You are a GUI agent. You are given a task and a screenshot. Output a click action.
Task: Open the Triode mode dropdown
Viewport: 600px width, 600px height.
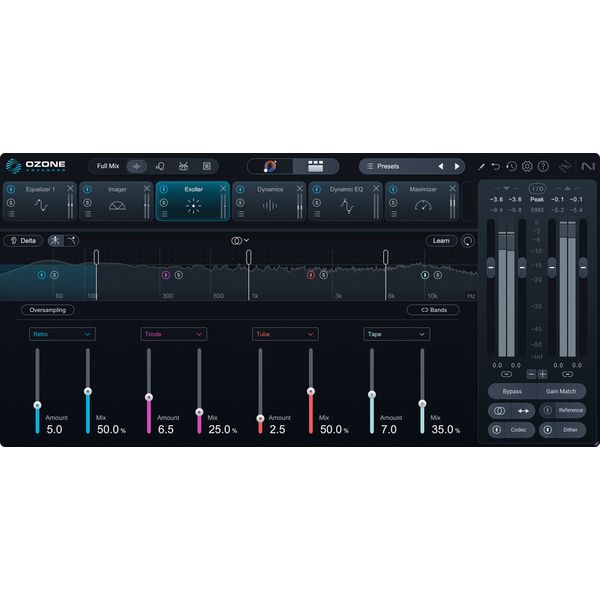click(174, 334)
